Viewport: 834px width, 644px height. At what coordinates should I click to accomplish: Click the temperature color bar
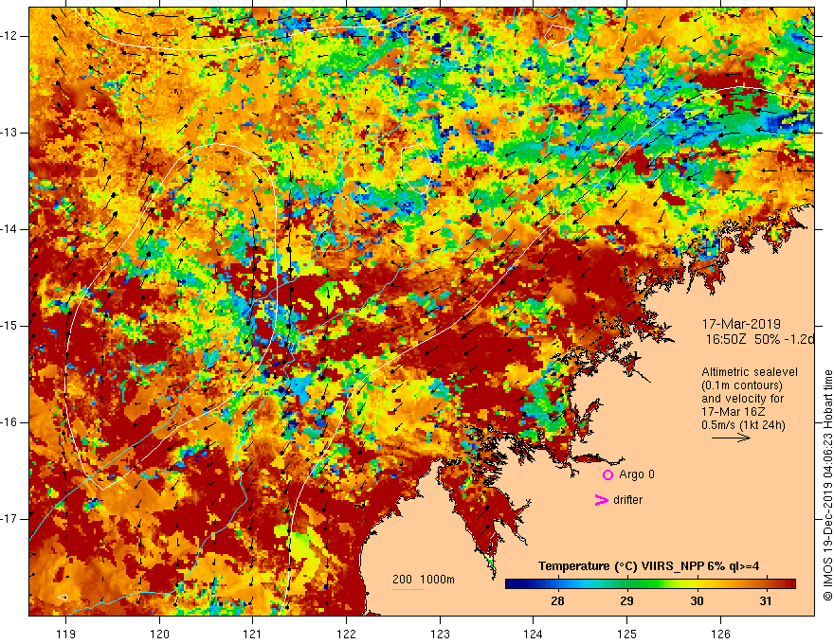(x=650, y=584)
